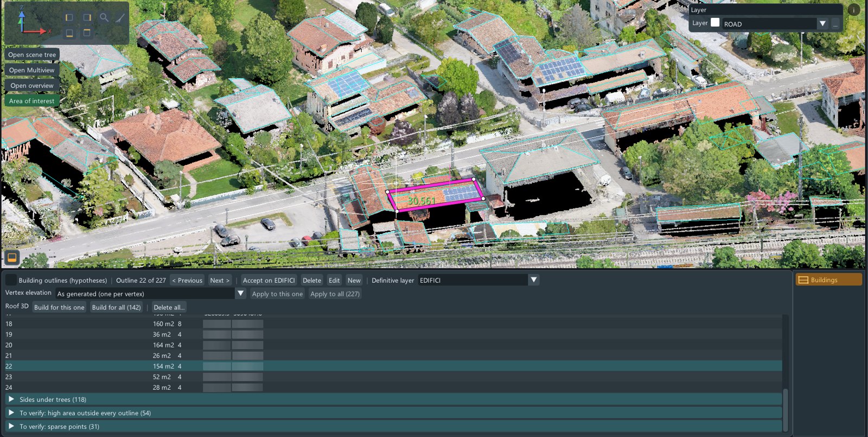Viewport: 868px width, 437px height.
Task: Expand Sides under trees (118) section
Action: click(x=393, y=399)
